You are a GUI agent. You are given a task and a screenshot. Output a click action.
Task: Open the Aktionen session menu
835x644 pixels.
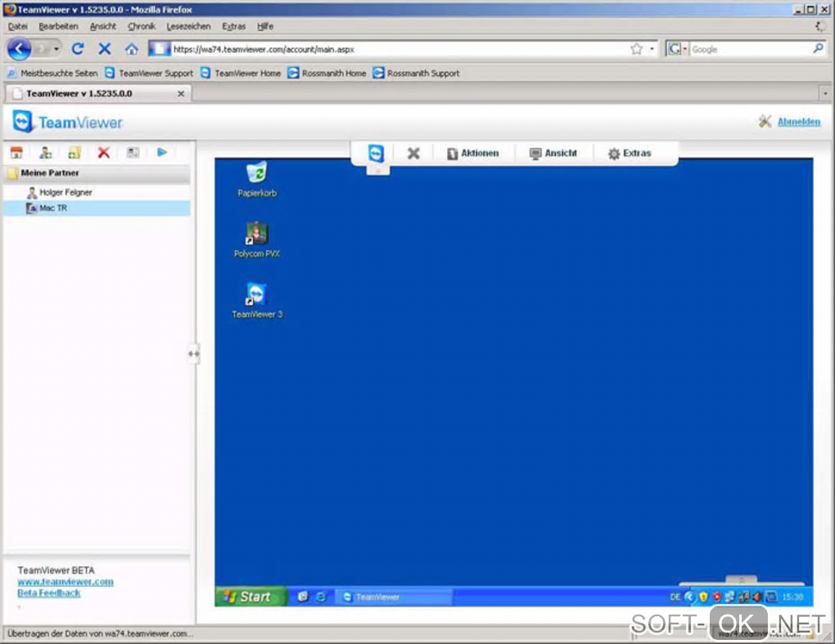click(x=473, y=153)
